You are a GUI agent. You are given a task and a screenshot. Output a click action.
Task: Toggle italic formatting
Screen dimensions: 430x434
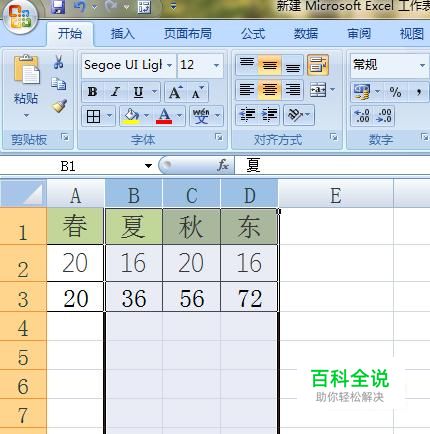pyautogui.click(x=115, y=91)
